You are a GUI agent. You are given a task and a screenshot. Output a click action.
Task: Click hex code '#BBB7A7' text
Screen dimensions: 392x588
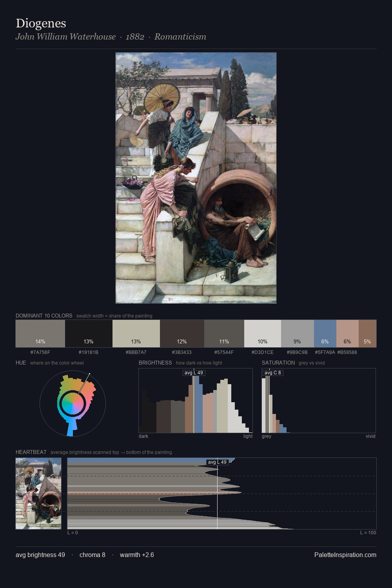136,352
